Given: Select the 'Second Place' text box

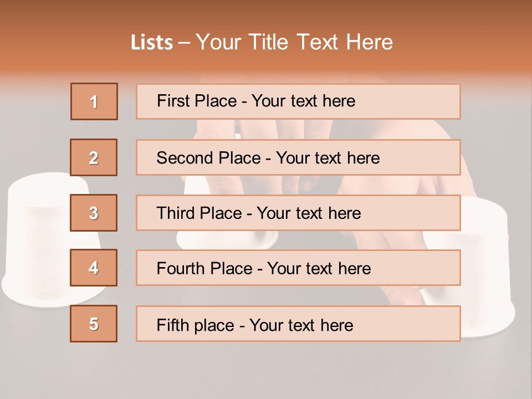Looking at the screenshot, I should pos(298,157).
